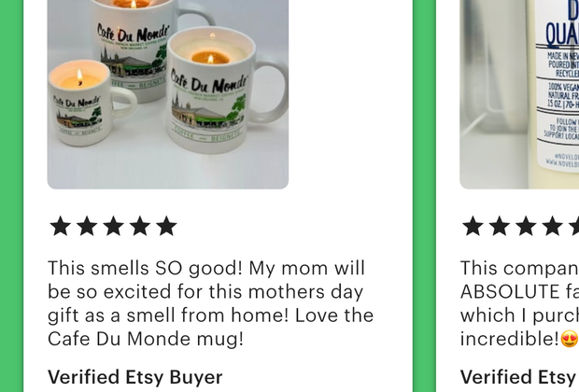The image size is (579, 392).
Task: Select the "This smells SO good!" review text
Action: coord(210,303)
